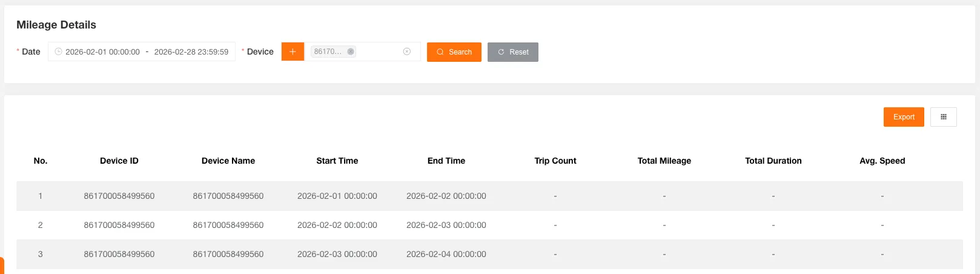This screenshot has width=980, height=274.
Task: Click the Trip Count column header
Action: [555, 161]
